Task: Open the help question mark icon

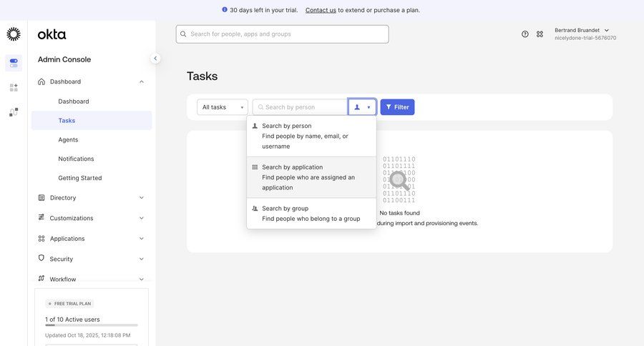Action: tap(525, 34)
